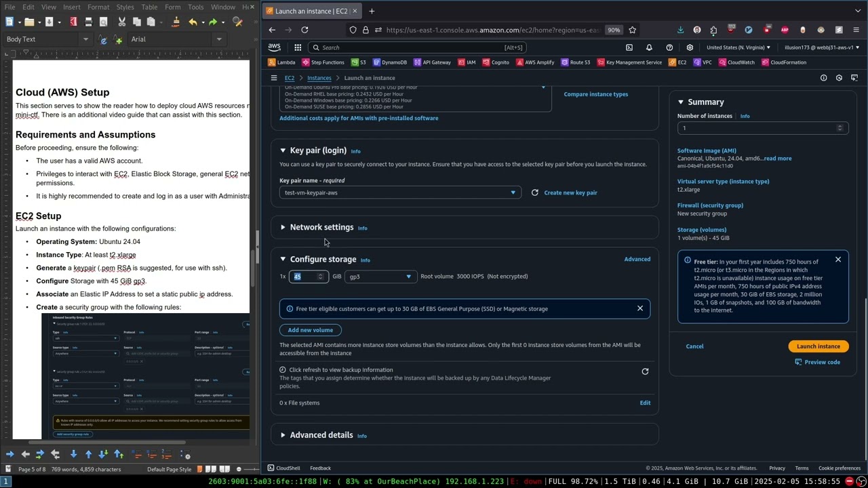The height and width of the screenshot is (488, 868).
Task: Click Edit next to 0 x File systems
Action: tap(645, 403)
